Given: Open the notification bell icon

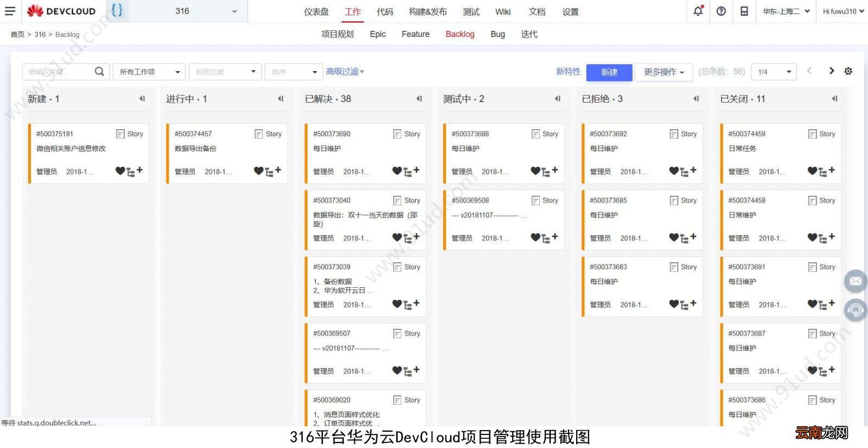Looking at the screenshot, I should [698, 11].
